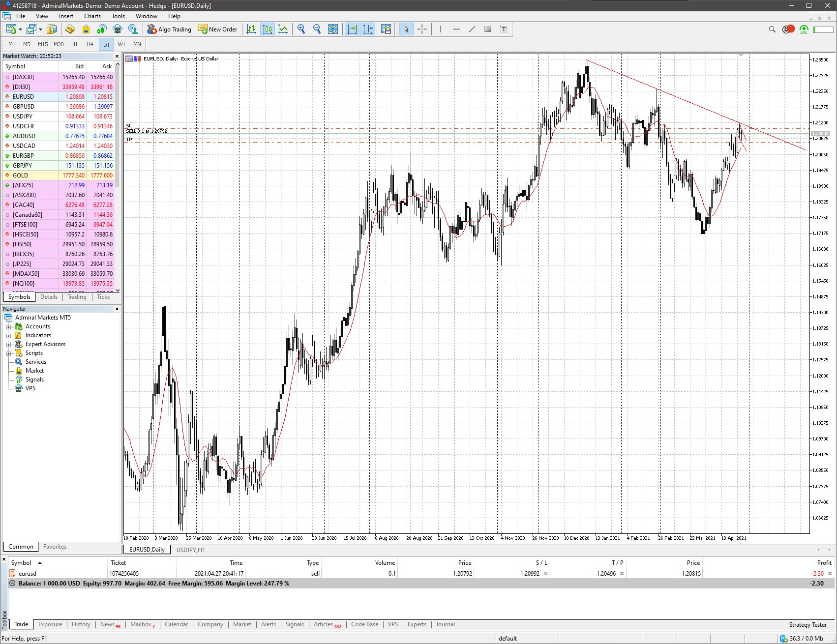Viewport: 837px width, 644px height.
Task: Toggle Algo Trading on or off
Action: coord(169,29)
